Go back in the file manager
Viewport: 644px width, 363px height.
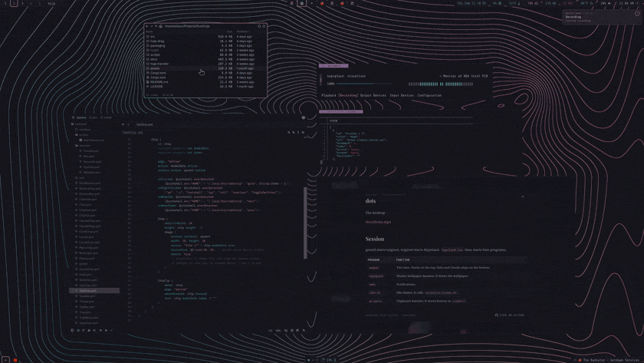[146, 26]
